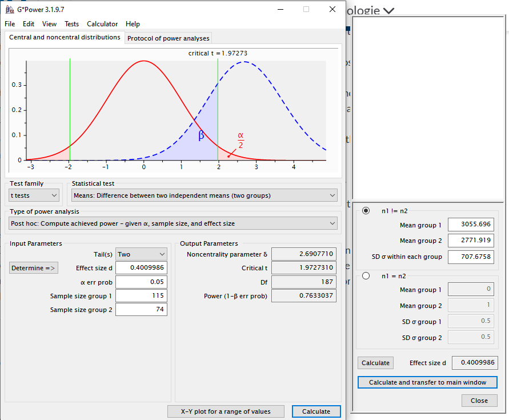Click Calculate and transfer to main window
This screenshot has width=509, height=420.
click(427, 382)
